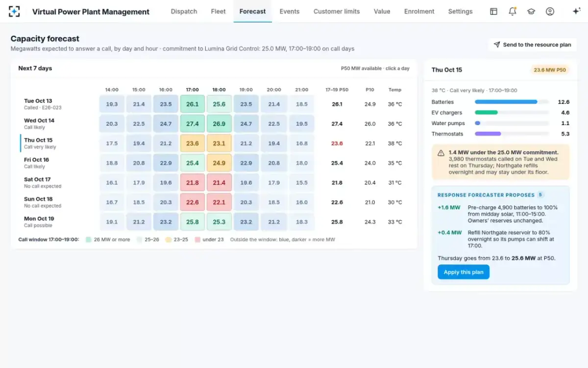The height and width of the screenshot is (368, 588).
Task: Open the Settings tab
Action: [x=461, y=11]
